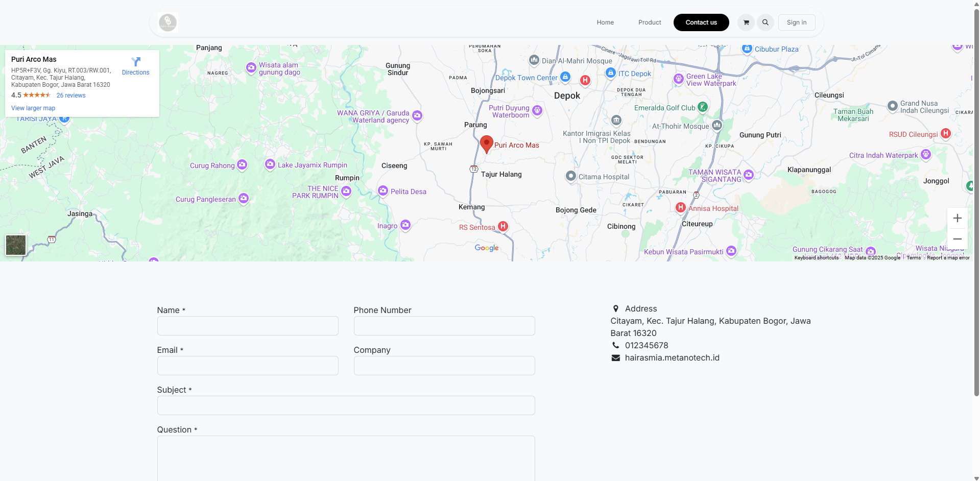Click phone number 012345678
Screen dimensions: 980x481
pyautogui.click(x=647, y=346)
